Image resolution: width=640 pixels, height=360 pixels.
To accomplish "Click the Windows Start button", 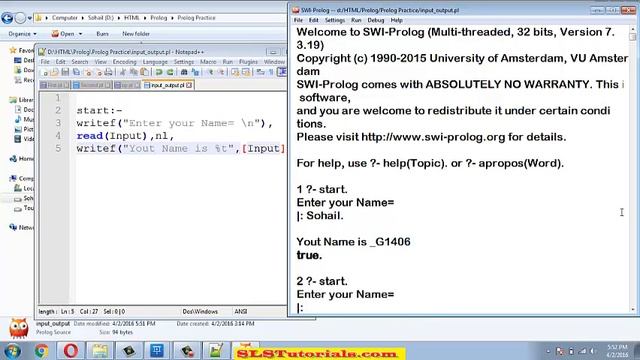I will click(x=12, y=351).
